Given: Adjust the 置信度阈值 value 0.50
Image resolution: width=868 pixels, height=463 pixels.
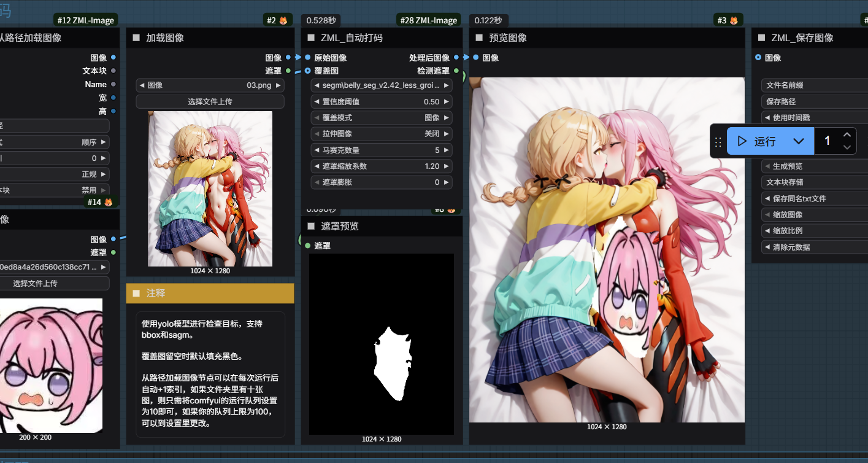Looking at the screenshot, I should coord(382,101).
